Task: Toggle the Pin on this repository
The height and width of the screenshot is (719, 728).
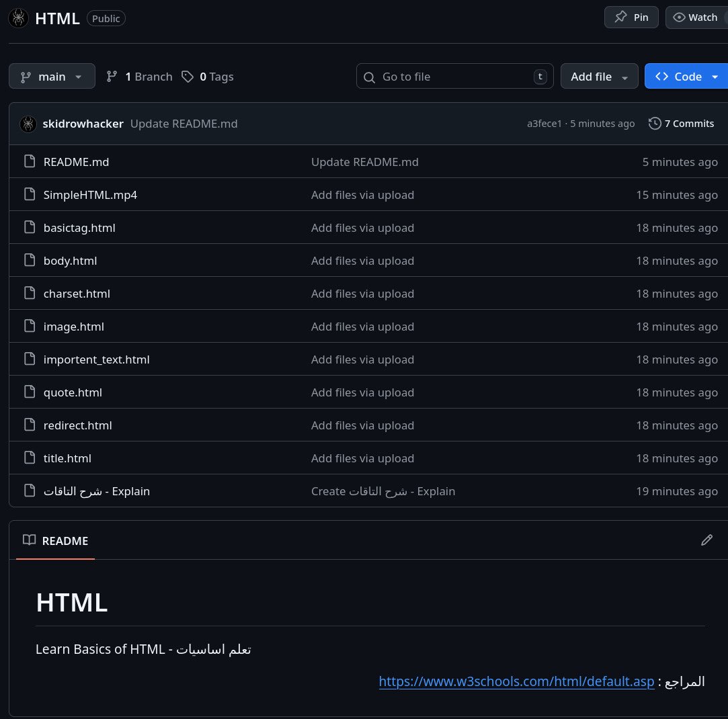Action: pyautogui.click(x=631, y=17)
